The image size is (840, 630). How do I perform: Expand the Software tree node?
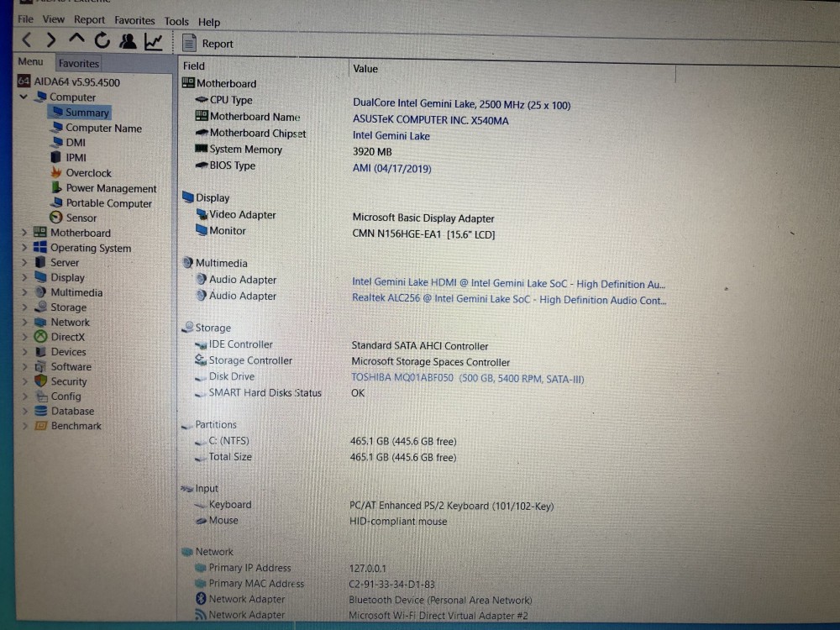(x=24, y=367)
